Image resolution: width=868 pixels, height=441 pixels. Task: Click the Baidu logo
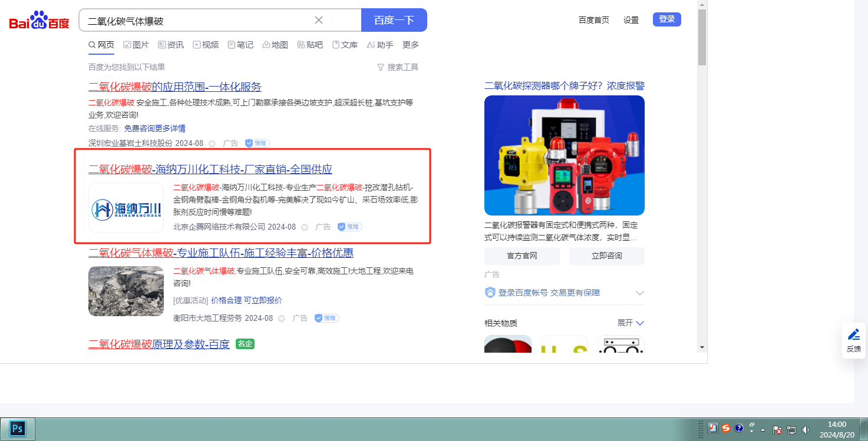(39, 21)
